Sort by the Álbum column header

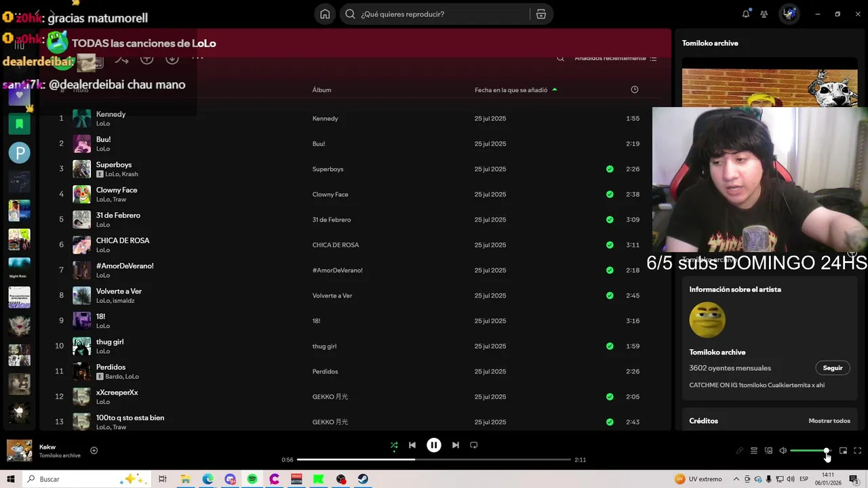(321, 89)
